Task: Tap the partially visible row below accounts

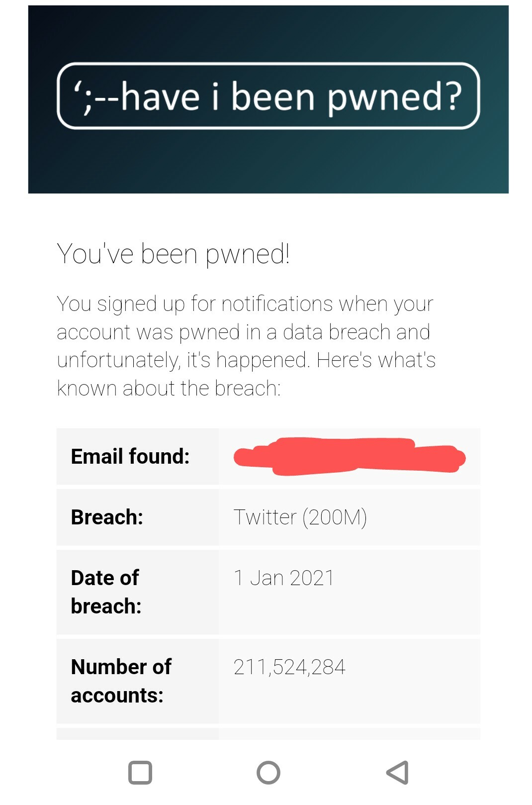Action: [x=268, y=734]
